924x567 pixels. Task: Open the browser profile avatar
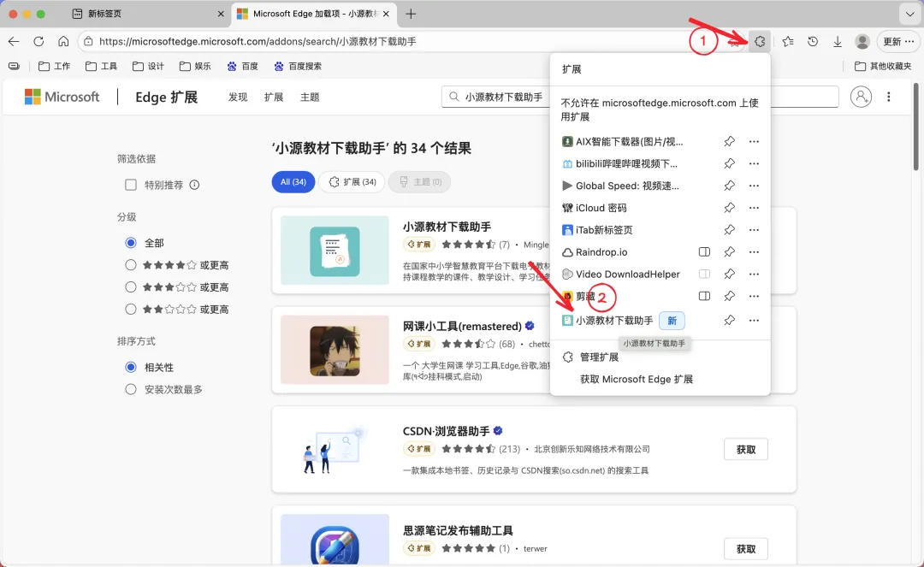coord(862,41)
